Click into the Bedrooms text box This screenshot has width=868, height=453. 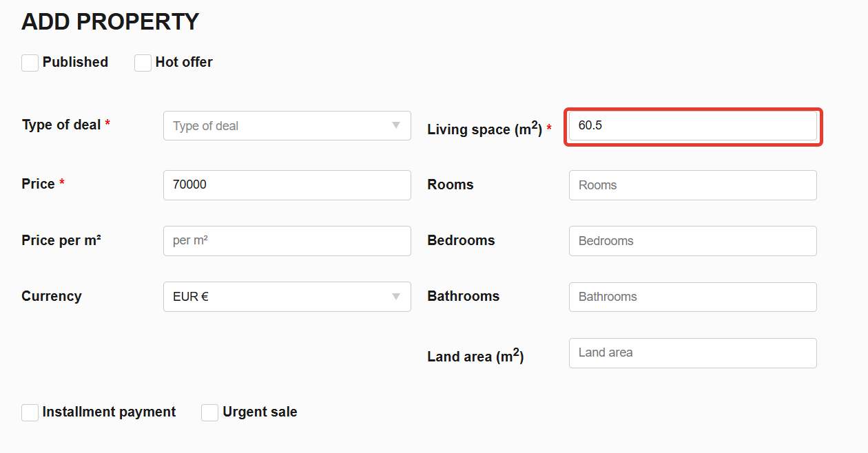[x=693, y=241]
